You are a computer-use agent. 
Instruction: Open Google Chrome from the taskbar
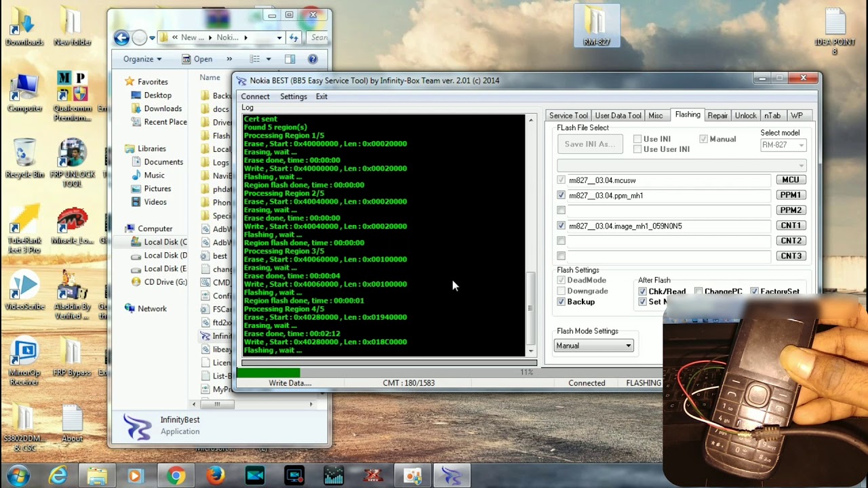176,476
